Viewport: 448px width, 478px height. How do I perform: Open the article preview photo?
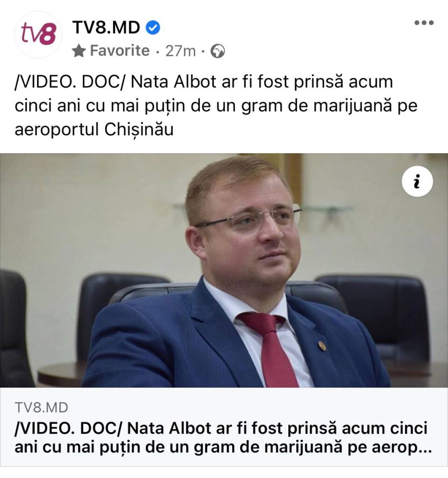click(x=224, y=270)
